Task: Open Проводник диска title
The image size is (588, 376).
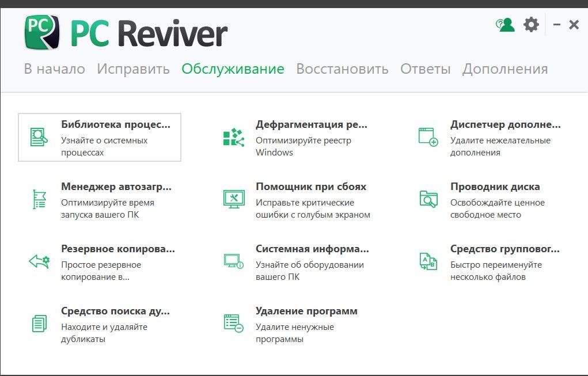Action: tap(495, 187)
